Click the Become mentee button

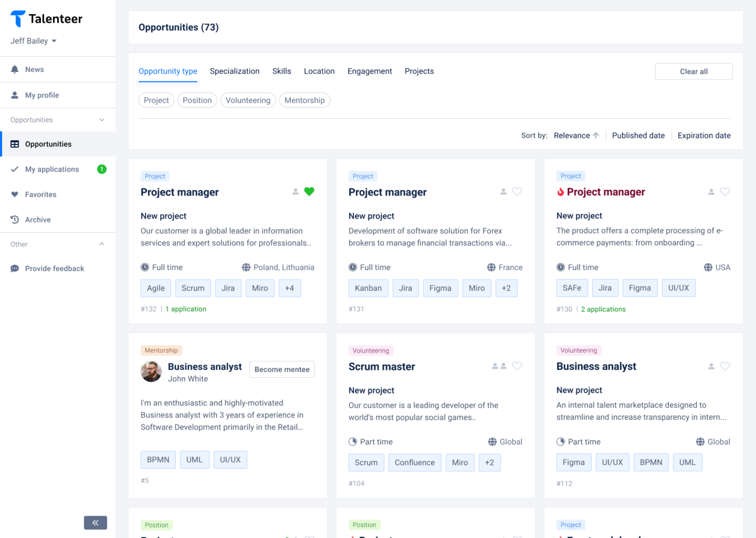pos(282,370)
